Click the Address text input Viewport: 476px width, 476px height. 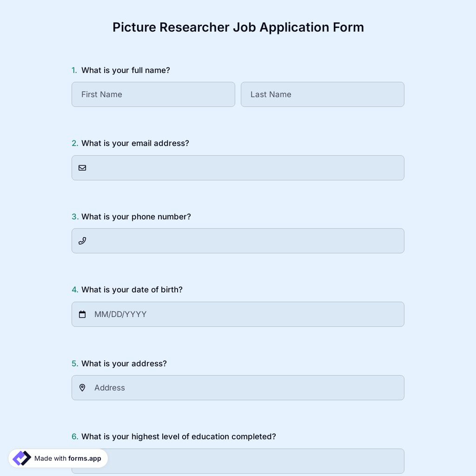pos(238,387)
